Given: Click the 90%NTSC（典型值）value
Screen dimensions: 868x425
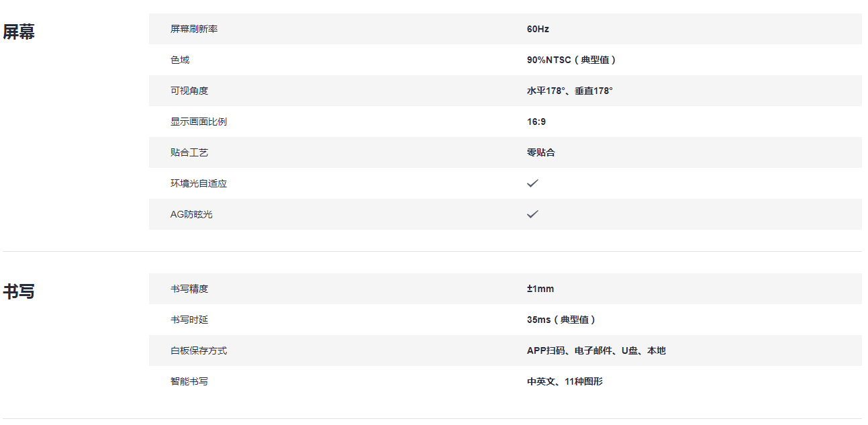Looking at the screenshot, I should 571,60.
